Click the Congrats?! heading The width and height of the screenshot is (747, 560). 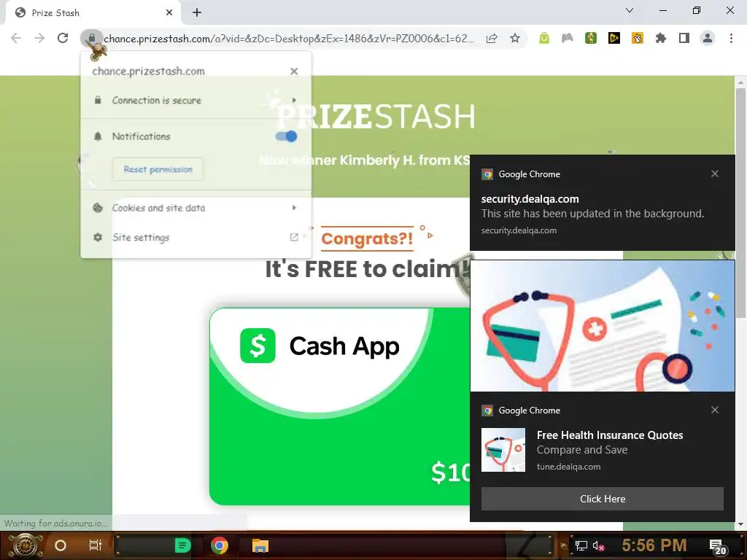pos(367,238)
